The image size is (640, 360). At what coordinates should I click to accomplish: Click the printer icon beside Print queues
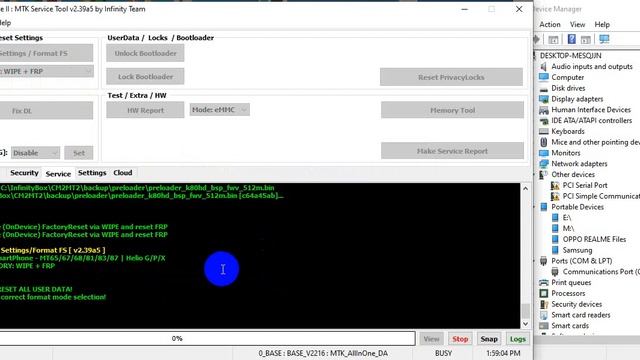pyautogui.click(x=544, y=282)
